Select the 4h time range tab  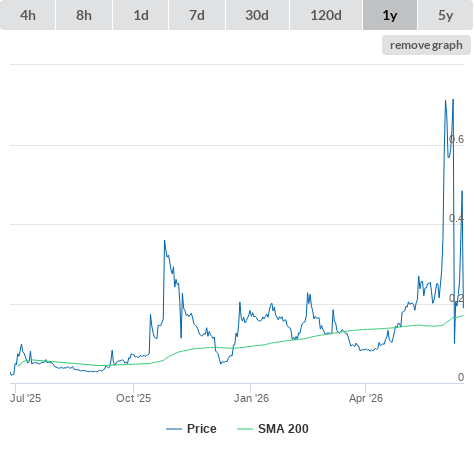tap(28, 15)
